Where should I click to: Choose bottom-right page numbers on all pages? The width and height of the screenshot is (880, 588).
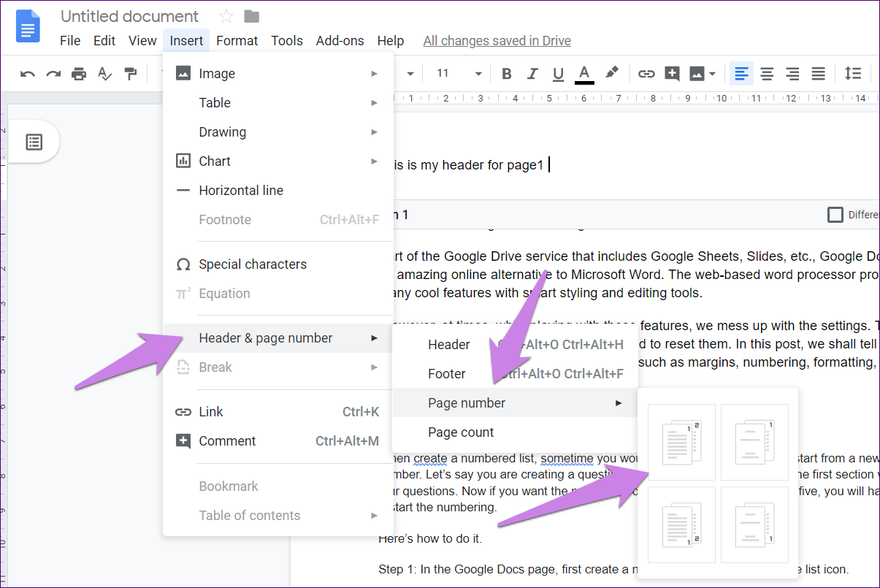coord(681,524)
